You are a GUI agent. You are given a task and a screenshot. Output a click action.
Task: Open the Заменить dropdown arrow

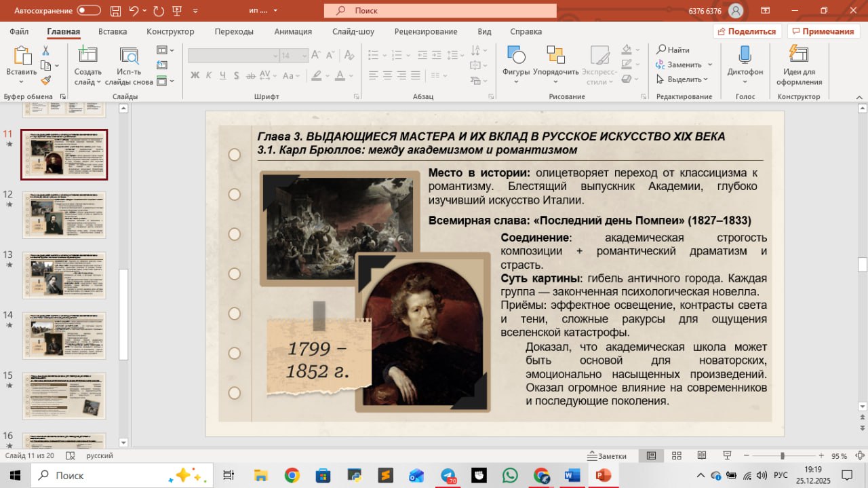pyautogui.click(x=710, y=64)
